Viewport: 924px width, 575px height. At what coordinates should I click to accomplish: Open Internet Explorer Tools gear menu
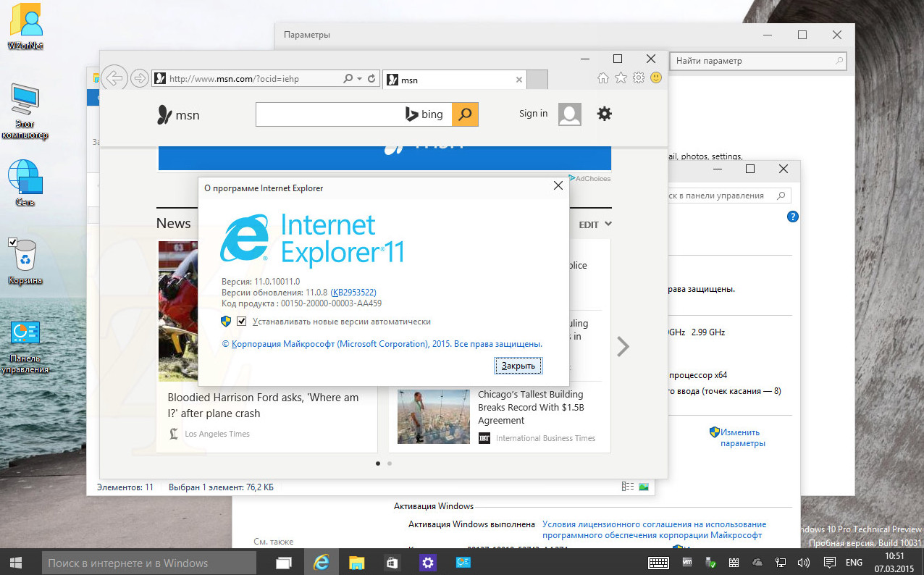tap(638, 77)
